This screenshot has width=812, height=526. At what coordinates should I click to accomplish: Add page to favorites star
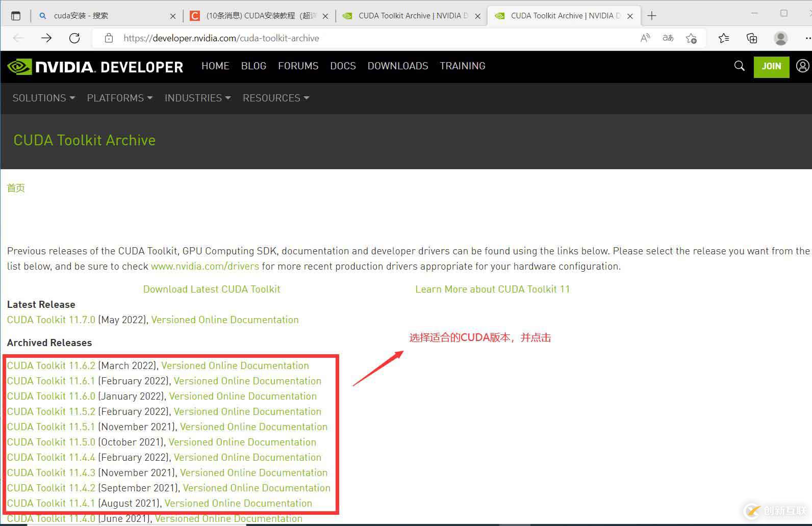point(691,38)
